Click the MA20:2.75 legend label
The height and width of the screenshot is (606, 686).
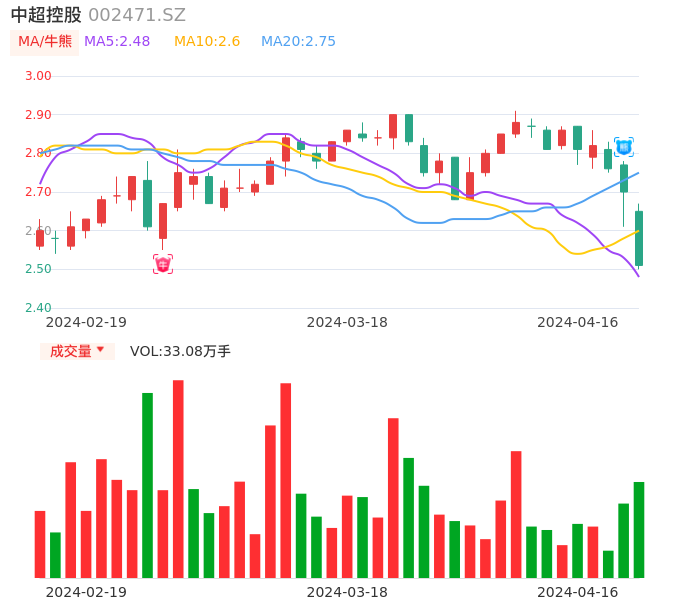coord(298,42)
